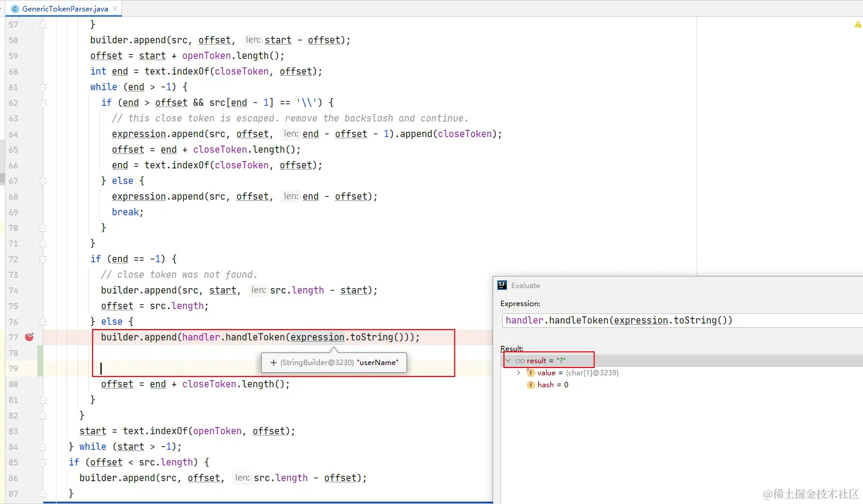
Task: Click line number 58 in the gutter
Action: [x=13, y=40]
